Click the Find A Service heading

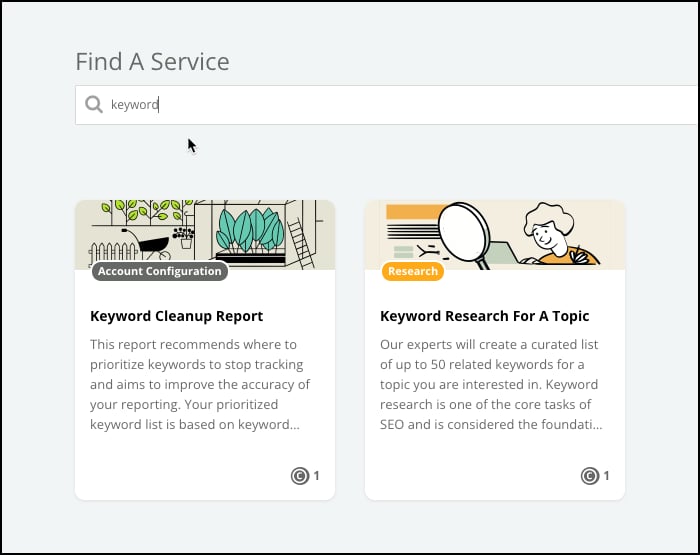(x=152, y=62)
